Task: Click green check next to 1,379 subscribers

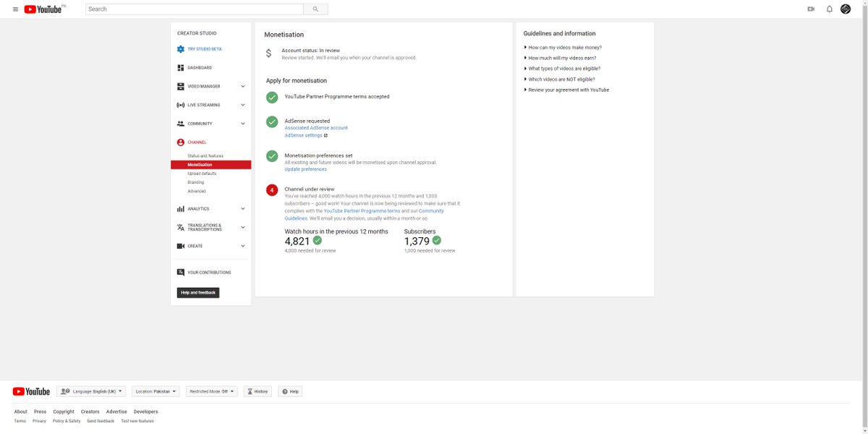Action: tap(437, 240)
